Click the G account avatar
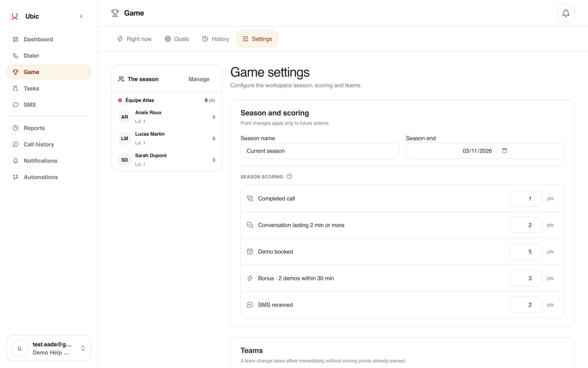The image size is (588, 368). [20, 348]
